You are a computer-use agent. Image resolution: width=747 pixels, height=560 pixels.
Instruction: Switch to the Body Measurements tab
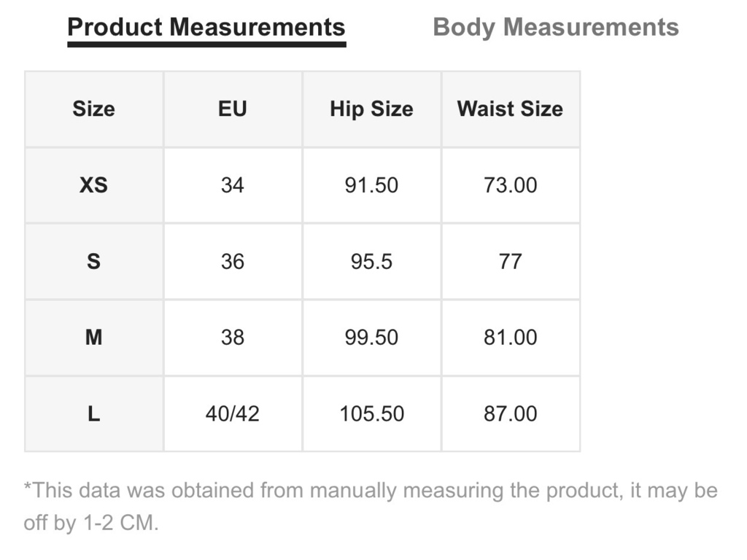555,27
